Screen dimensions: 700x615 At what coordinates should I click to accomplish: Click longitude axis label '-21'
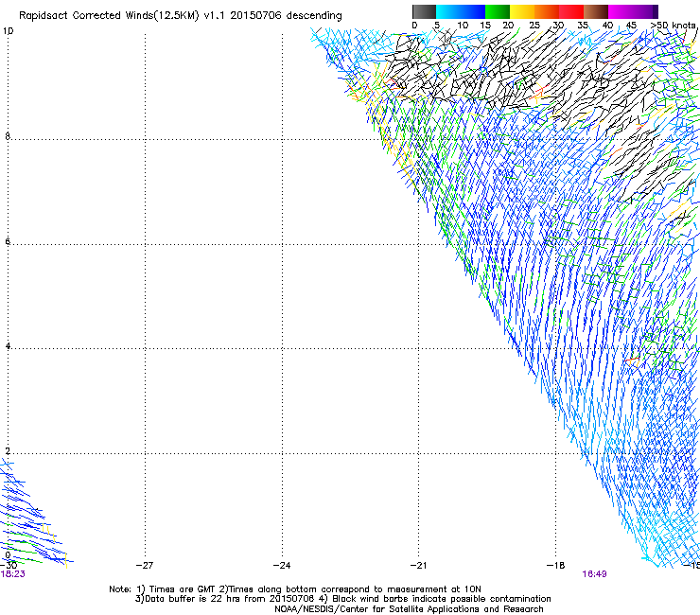coord(418,566)
